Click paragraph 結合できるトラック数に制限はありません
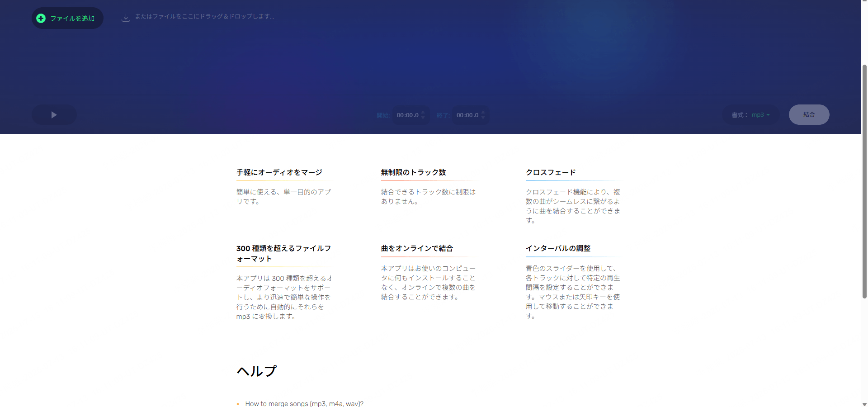Viewport: 868px width, 407px height. click(428, 197)
